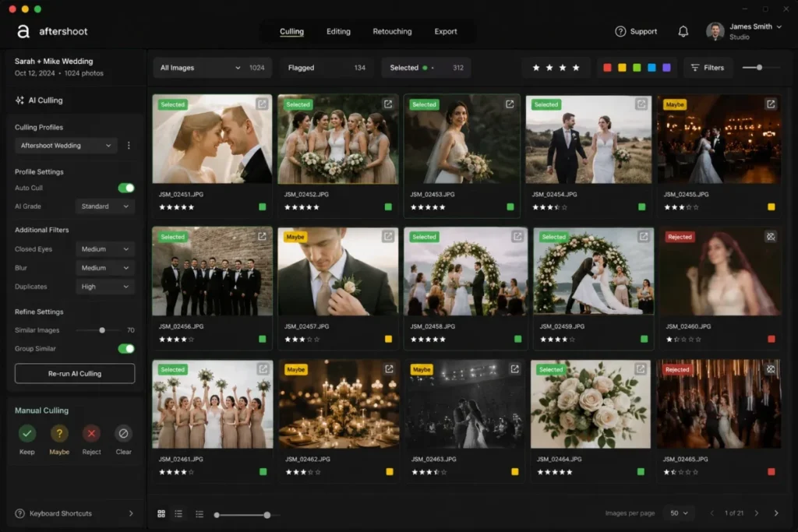
Task: Switch to the Retouching tab
Action: 392,31
